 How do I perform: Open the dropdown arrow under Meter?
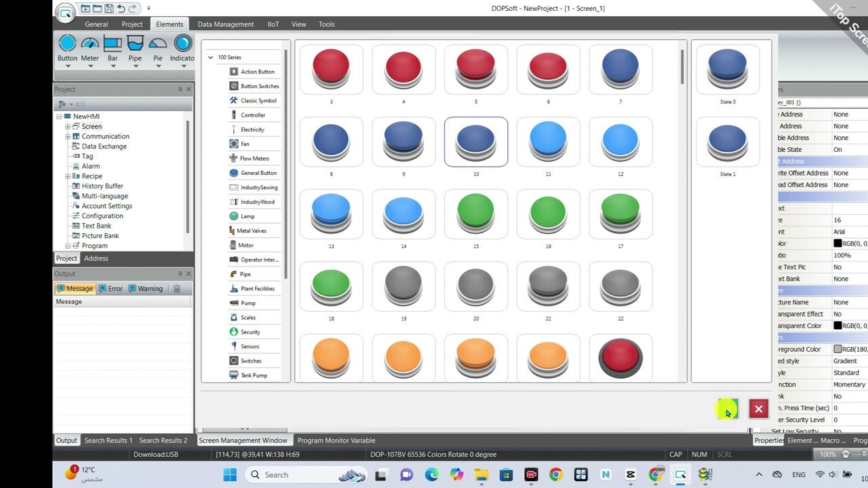click(90, 66)
